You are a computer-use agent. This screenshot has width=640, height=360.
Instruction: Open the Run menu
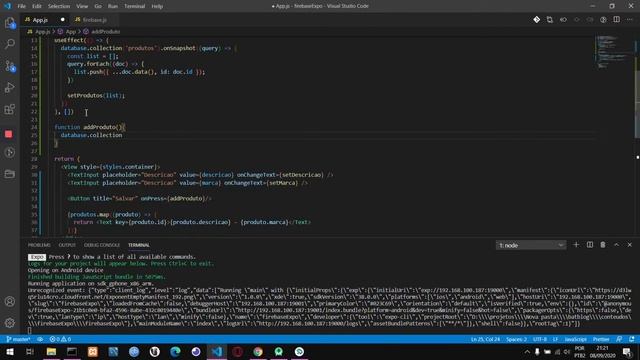[113, 6]
